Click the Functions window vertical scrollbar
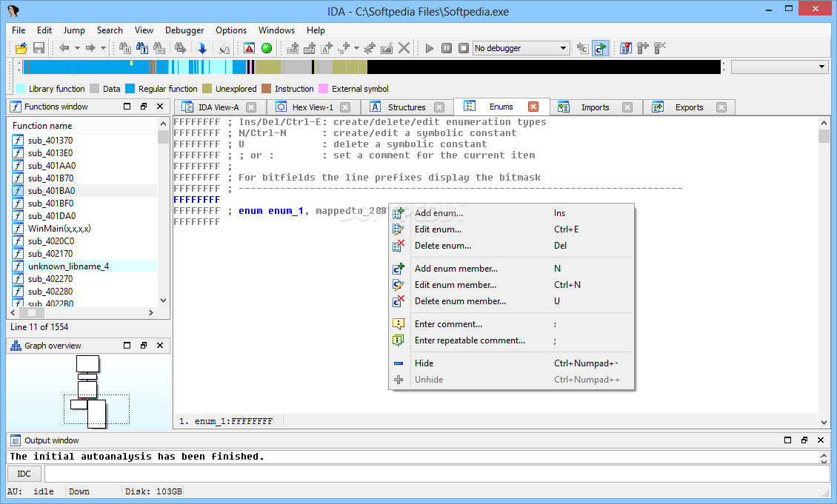This screenshot has width=837, height=504. pos(164,212)
